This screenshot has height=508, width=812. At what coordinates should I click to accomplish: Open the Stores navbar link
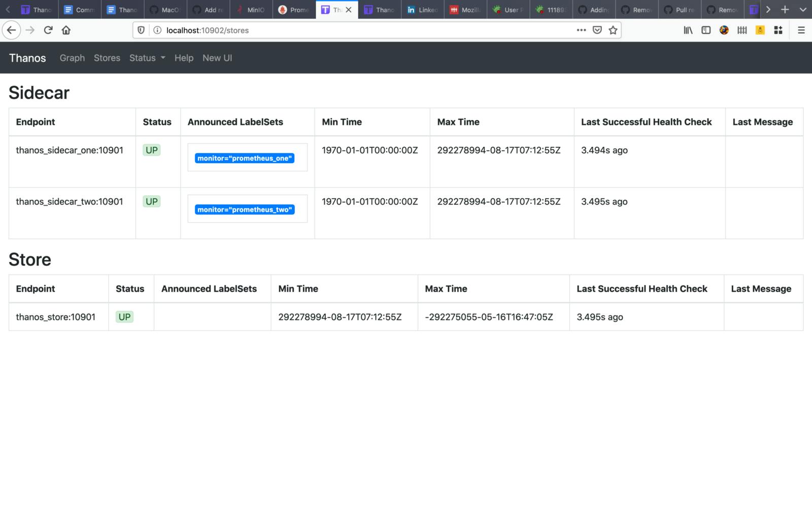click(107, 58)
